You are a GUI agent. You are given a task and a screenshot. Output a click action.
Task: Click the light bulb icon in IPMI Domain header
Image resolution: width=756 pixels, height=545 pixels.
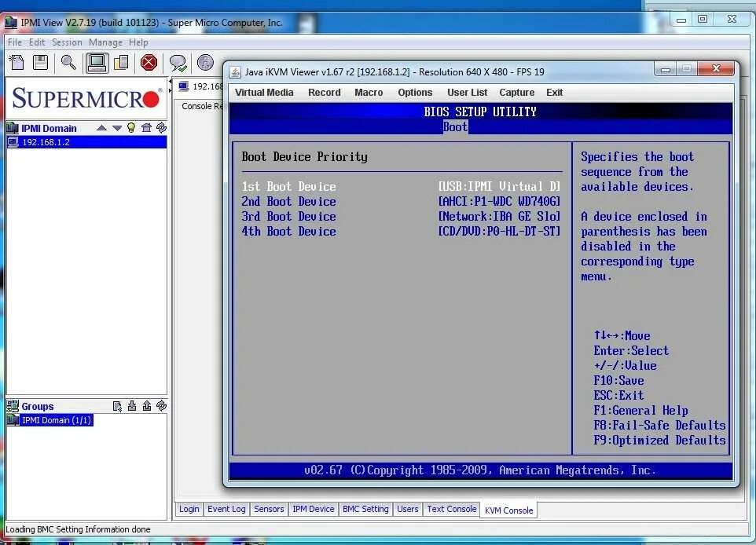click(x=130, y=127)
